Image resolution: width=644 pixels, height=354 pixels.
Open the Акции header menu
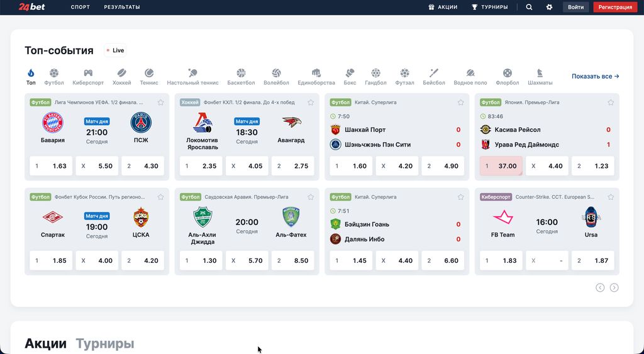(443, 7)
